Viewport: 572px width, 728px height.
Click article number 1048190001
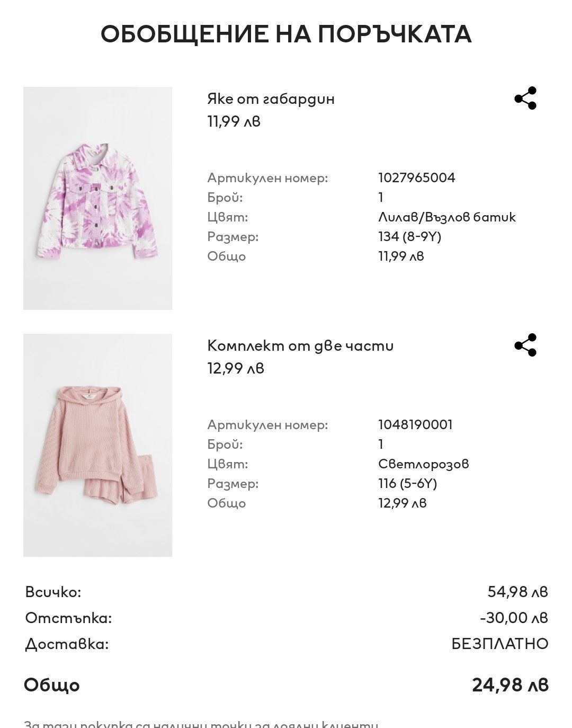415,425
